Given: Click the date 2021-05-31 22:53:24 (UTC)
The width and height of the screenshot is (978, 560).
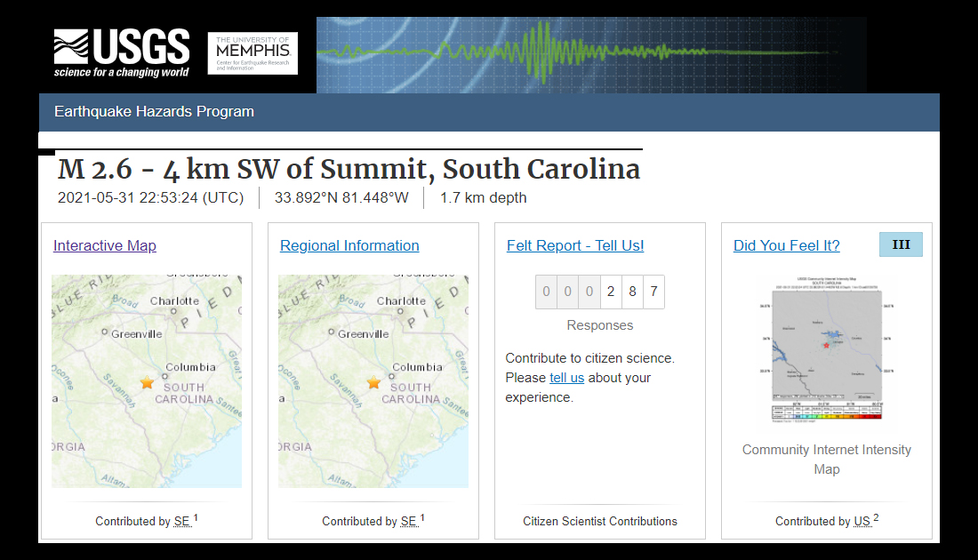Looking at the screenshot, I should point(151,197).
